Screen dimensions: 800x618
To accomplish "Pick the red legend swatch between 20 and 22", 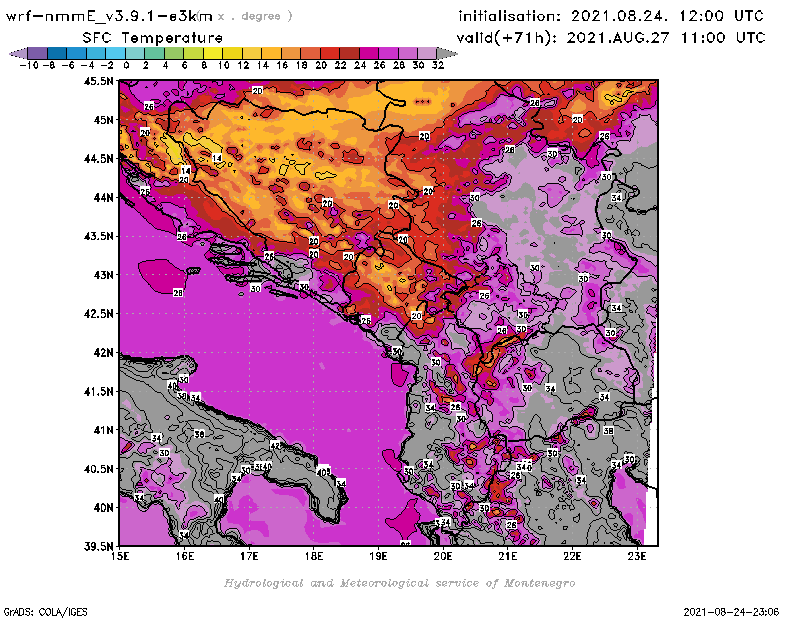I will pos(330,53).
